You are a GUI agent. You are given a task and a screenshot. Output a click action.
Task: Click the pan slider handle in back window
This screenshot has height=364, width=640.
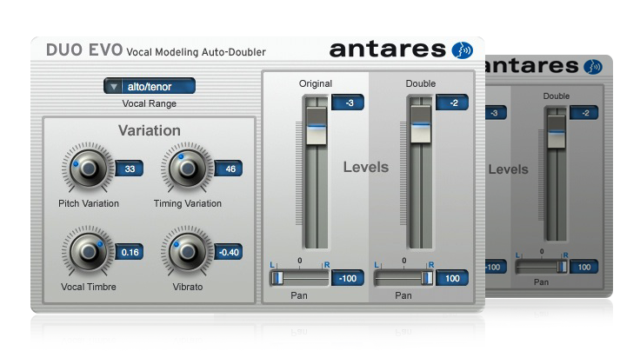[x=562, y=267]
